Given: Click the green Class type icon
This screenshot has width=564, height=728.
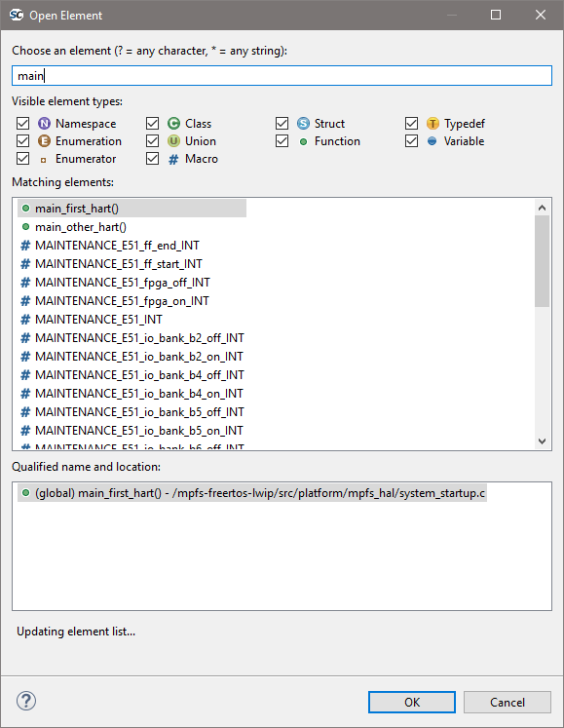Looking at the screenshot, I should click(x=173, y=124).
